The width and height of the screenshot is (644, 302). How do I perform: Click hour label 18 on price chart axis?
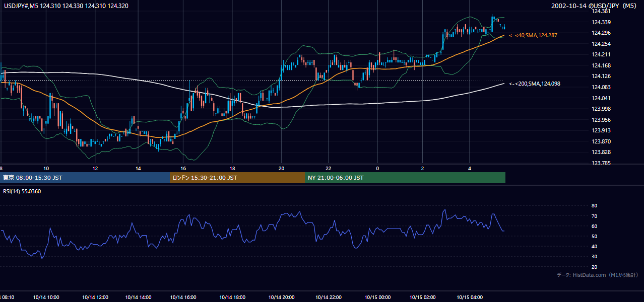click(232, 168)
